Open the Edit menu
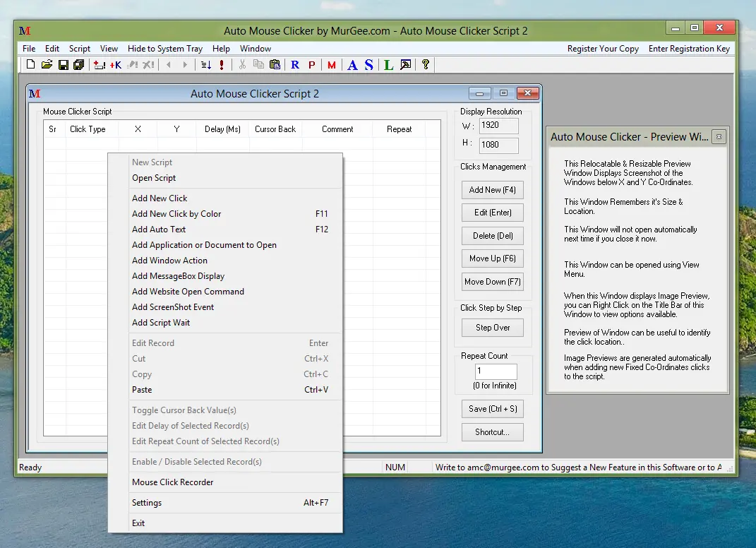Screen dimensions: 756x548 coord(52,49)
